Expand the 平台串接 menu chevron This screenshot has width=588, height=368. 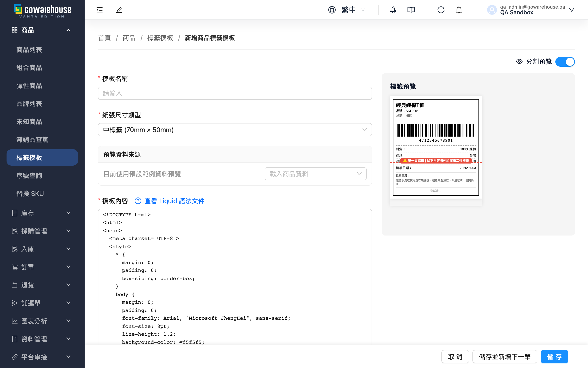pyautogui.click(x=69, y=357)
